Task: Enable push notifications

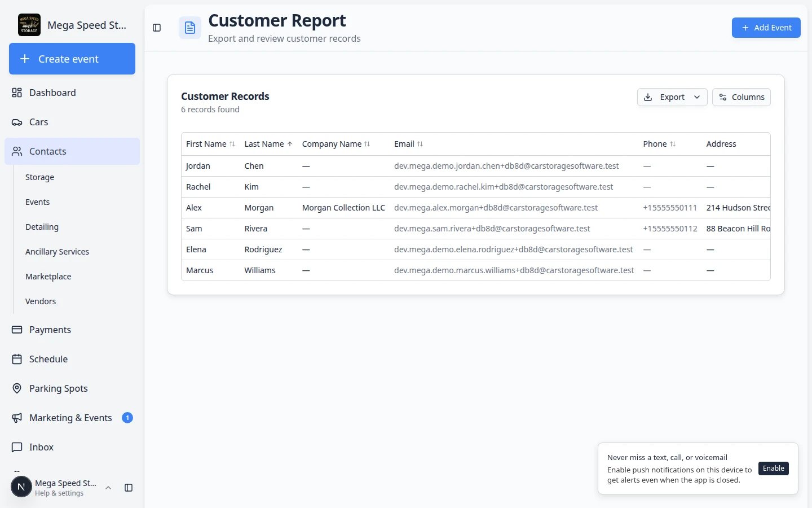Action: coord(773,468)
